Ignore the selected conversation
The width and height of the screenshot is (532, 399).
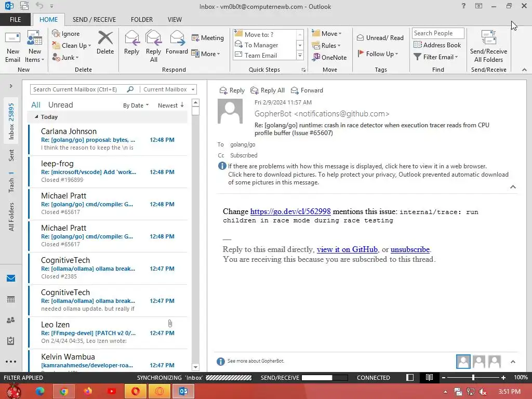click(66, 34)
